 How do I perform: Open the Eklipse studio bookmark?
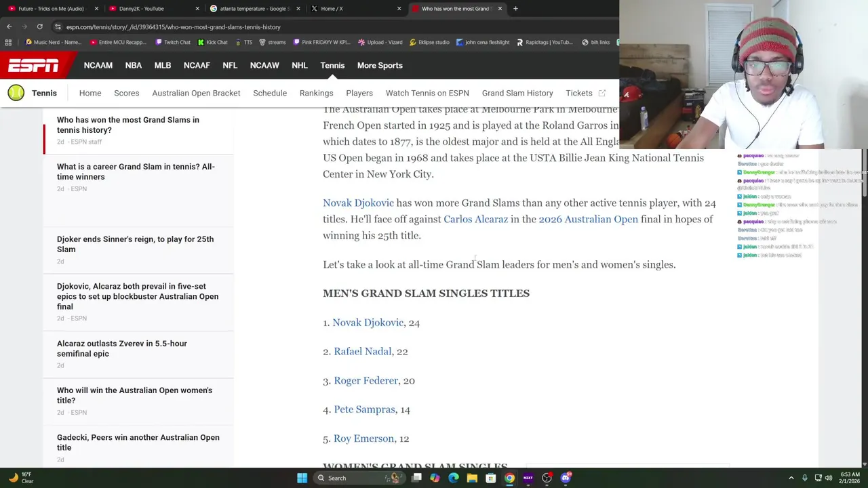click(429, 42)
